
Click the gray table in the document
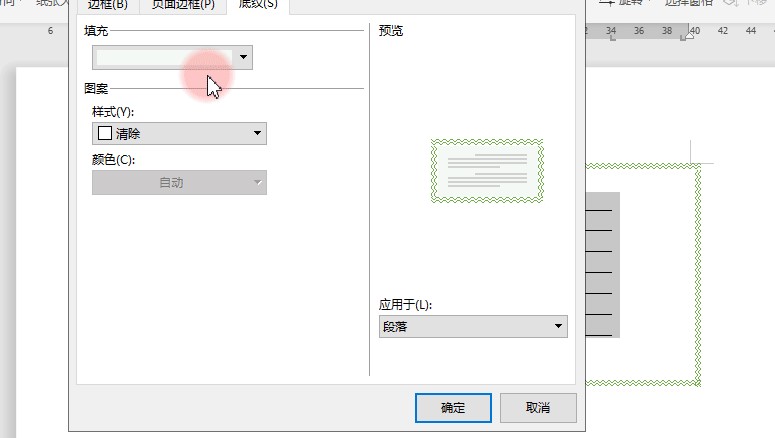603,265
